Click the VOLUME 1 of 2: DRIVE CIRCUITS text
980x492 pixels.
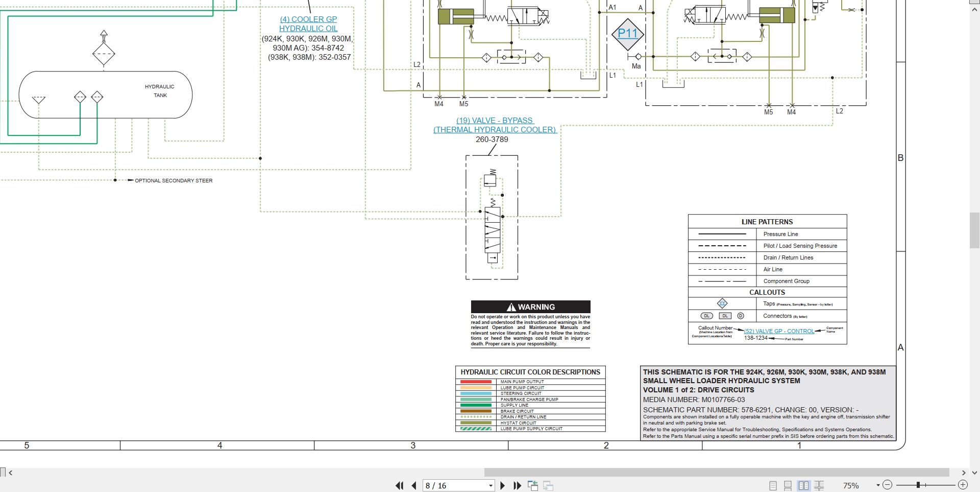[698, 390]
